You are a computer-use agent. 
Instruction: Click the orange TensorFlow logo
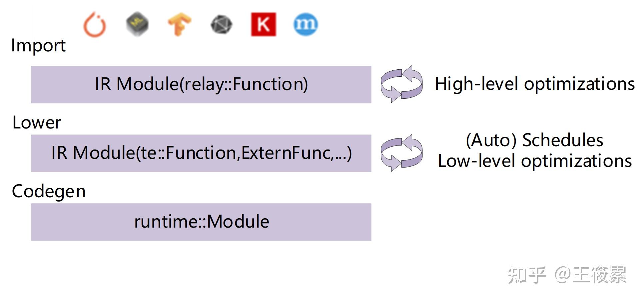coord(179,24)
